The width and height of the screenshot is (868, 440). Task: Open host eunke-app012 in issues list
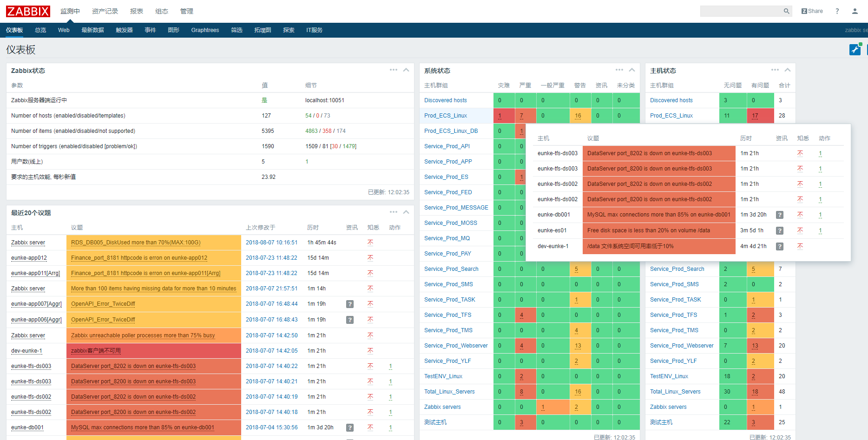click(x=29, y=258)
